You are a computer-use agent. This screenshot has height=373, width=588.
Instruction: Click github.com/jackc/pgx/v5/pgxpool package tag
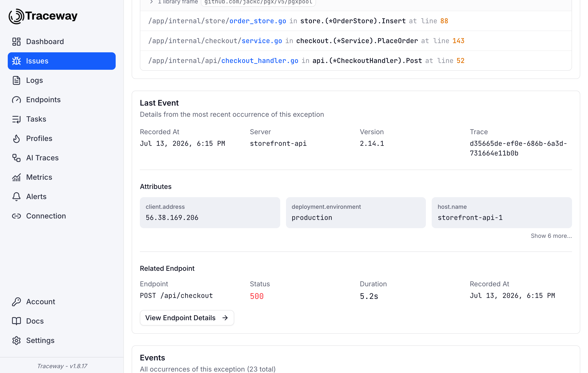(x=258, y=2)
